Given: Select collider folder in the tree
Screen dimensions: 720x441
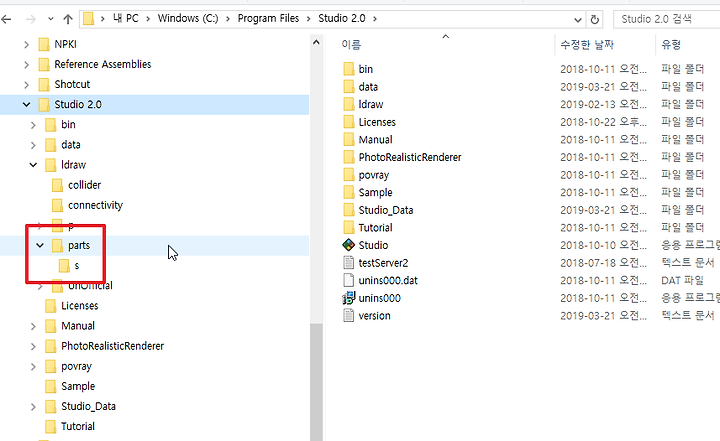Looking at the screenshot, I should tap(84, 185).
